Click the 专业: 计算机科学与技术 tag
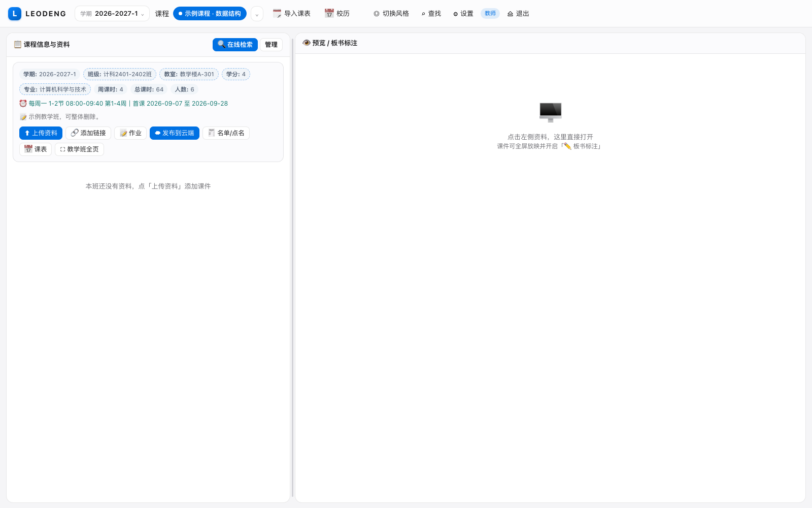This screenshot has height=508, width=812. click(x=55, y=89)
